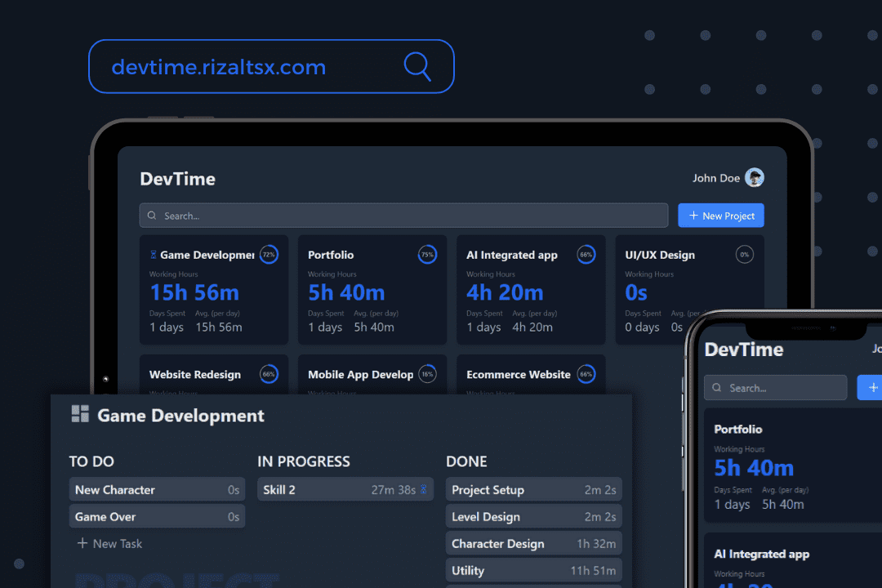Select the DONE column header
Image resolution: width=882 pixels, height=588 pixels.
(466, 461)
